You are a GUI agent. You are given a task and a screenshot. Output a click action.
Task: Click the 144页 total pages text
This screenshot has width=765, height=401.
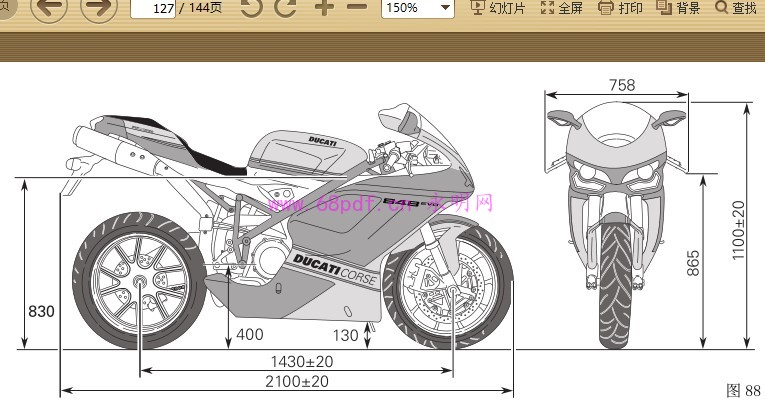(205, 8)
